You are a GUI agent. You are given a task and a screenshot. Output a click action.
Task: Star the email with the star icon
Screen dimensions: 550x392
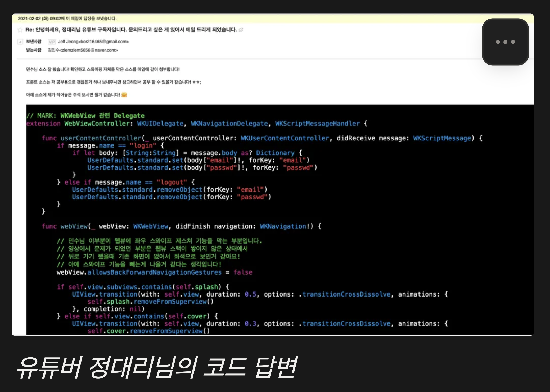20,30
